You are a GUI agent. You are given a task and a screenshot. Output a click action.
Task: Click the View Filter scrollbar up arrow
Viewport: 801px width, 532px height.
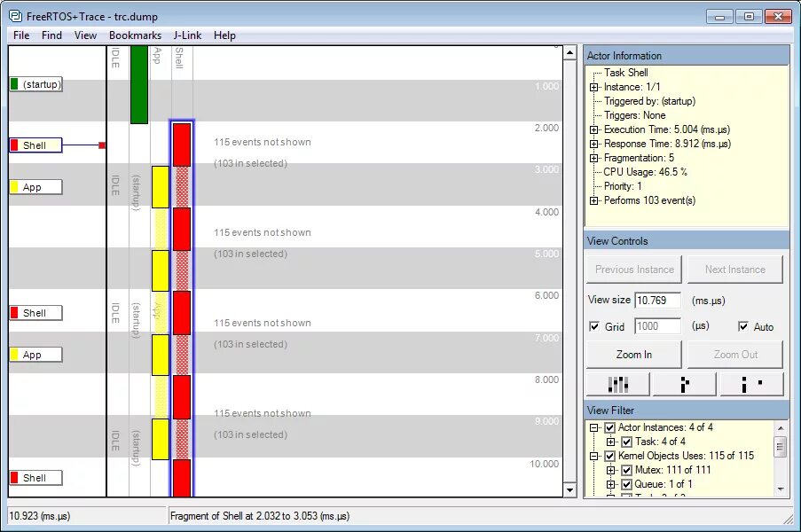tap(781, 428)
